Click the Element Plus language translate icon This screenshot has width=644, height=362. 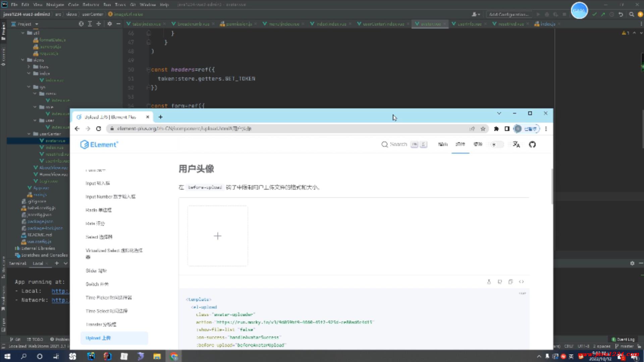[x=517, y=144]
